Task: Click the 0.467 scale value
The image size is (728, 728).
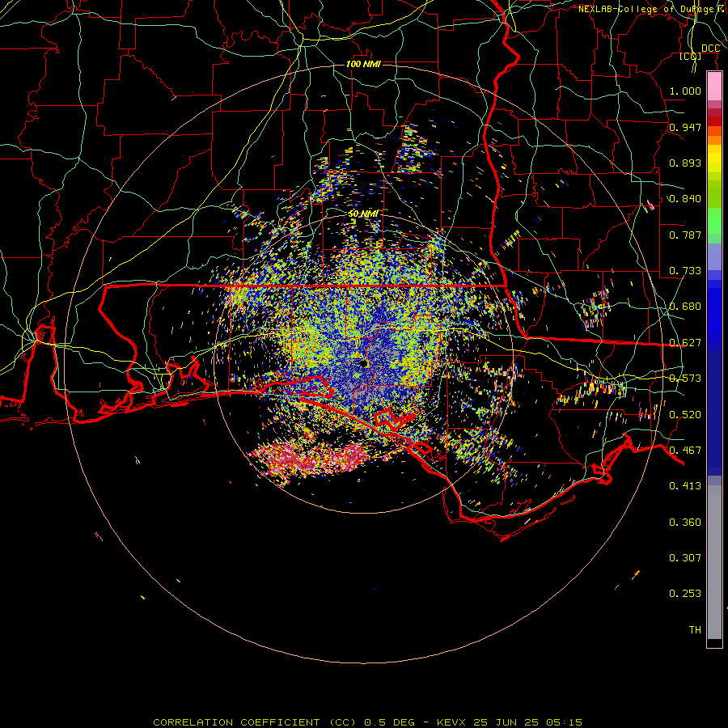Action: click(x=685, y=451)
